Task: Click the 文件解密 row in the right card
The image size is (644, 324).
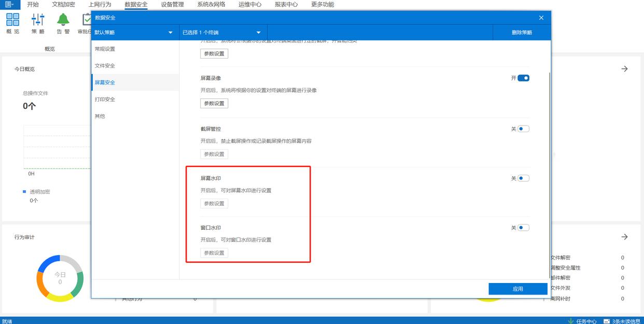Action: click(586, 258)
